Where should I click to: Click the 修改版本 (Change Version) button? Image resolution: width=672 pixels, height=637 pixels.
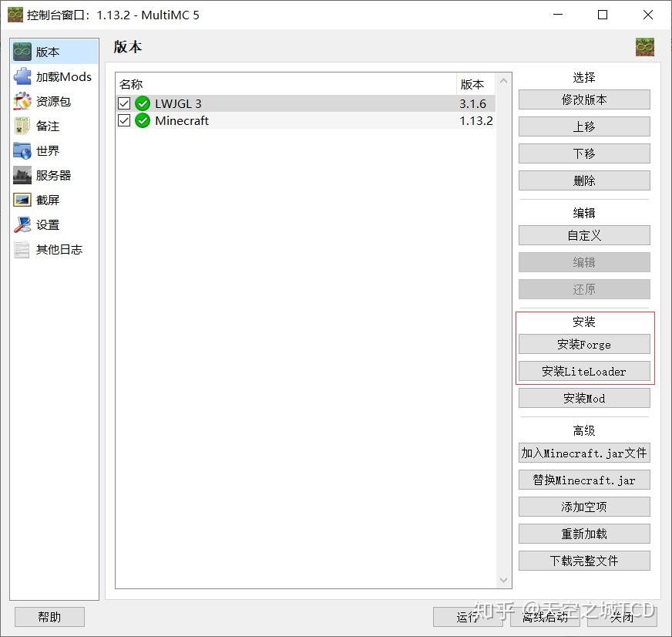click(583, 99)
